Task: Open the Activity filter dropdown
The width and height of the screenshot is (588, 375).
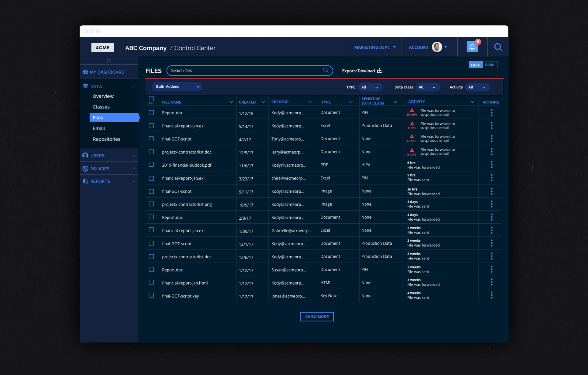Action: pyautogui.click(x=477, y=87)
